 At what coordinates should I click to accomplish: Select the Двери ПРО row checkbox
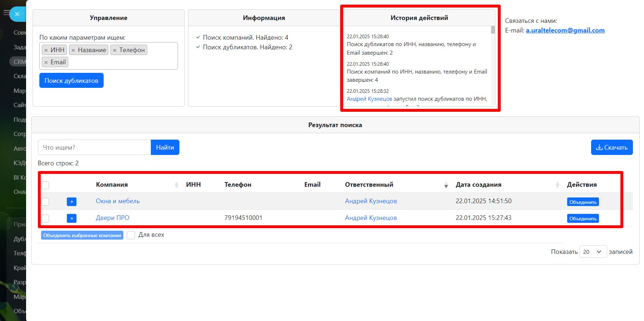[x=45, y=218]
